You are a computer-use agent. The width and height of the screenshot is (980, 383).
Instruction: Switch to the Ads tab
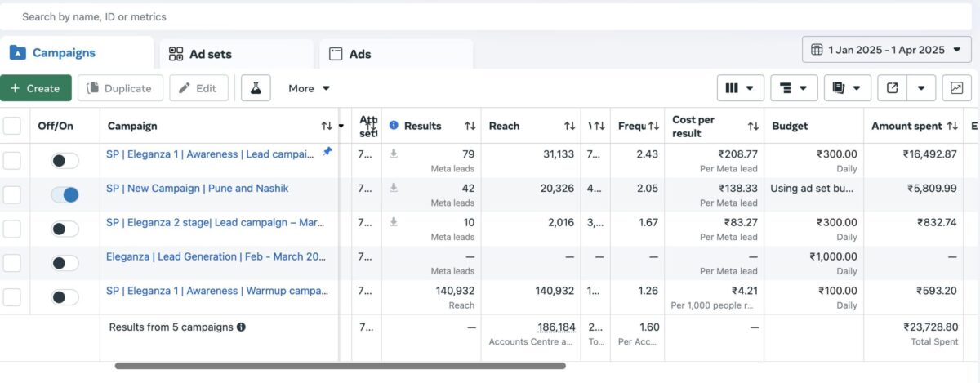click(396, 54)
